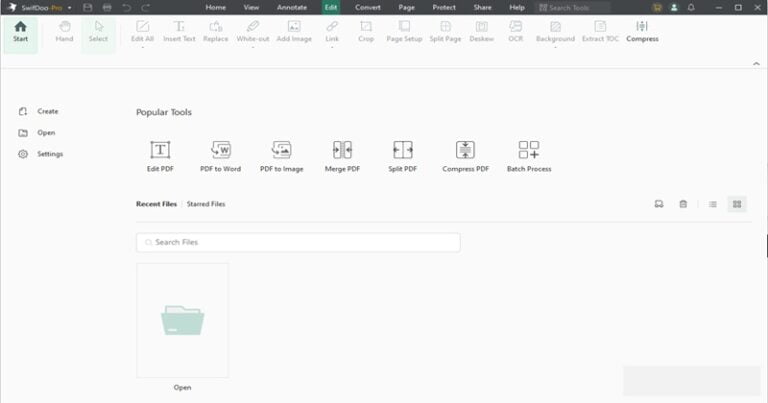Run the Deskew tool
Viewport: 768px width, 403px height.
click(x=481, y=31)
